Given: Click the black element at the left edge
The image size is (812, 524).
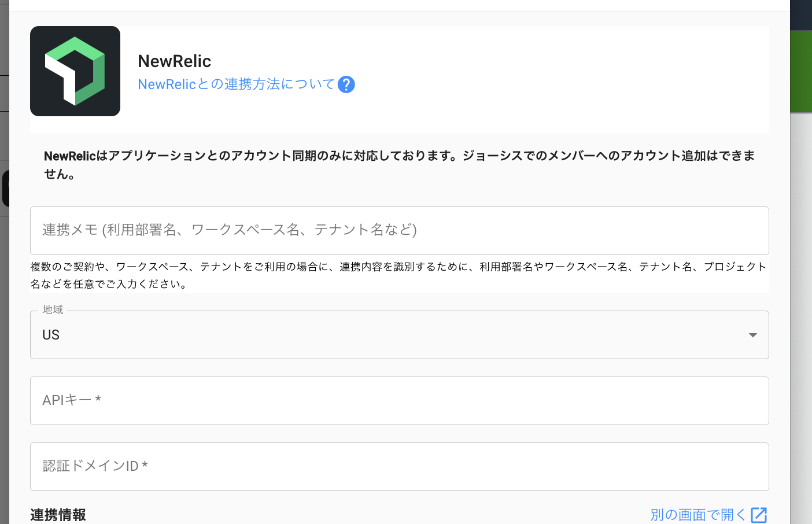Looking at the screenshot, I should tap(5, 188).
